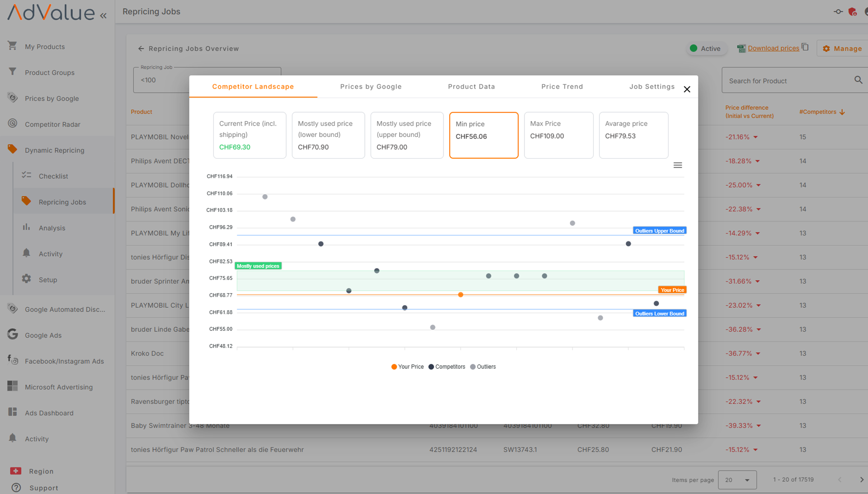Screen dimensions: 868x494
Task: Expand Dynamic Repricing section
Action: tap(54, 150)
